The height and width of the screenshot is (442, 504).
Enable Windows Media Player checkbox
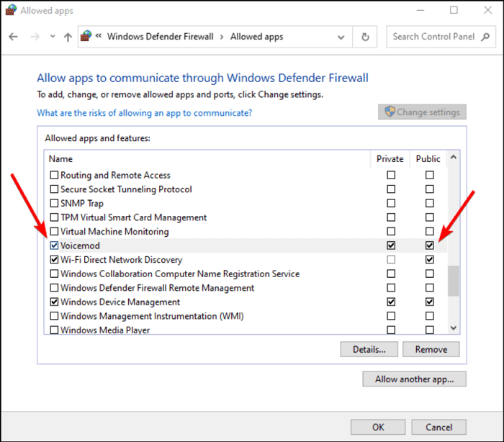click(54, 330)
